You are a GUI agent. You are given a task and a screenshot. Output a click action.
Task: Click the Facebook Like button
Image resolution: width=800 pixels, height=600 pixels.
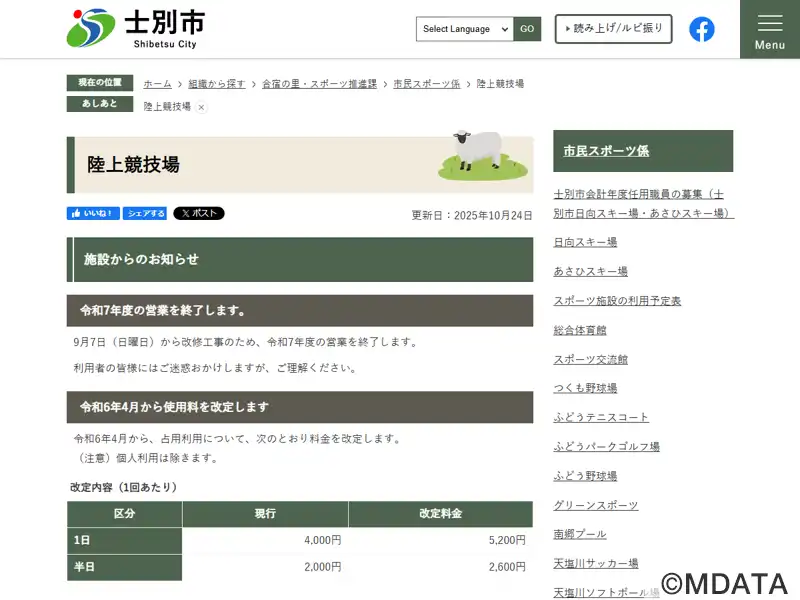click(94, 213)
